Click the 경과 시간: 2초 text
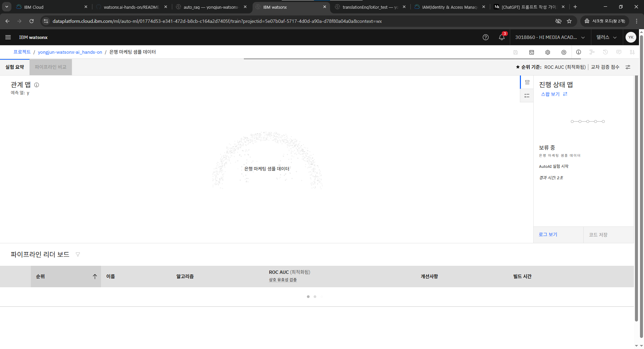Screen dimensions: 644x349 pos(551,178)
